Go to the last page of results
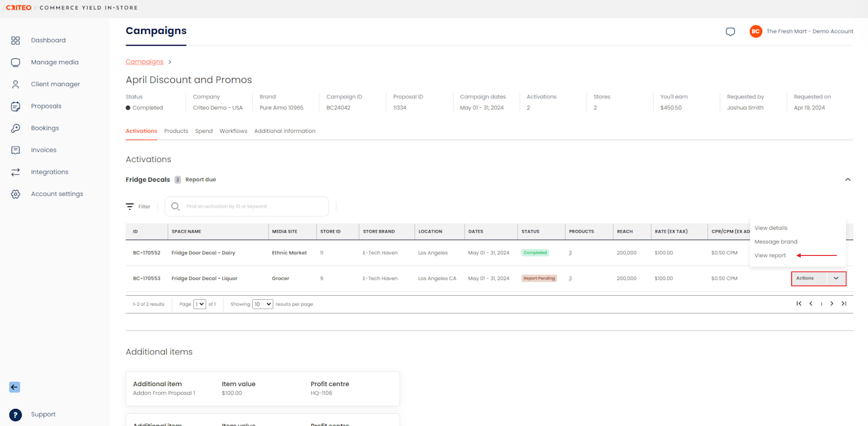The image size is (868, 426). pos(844,304)
